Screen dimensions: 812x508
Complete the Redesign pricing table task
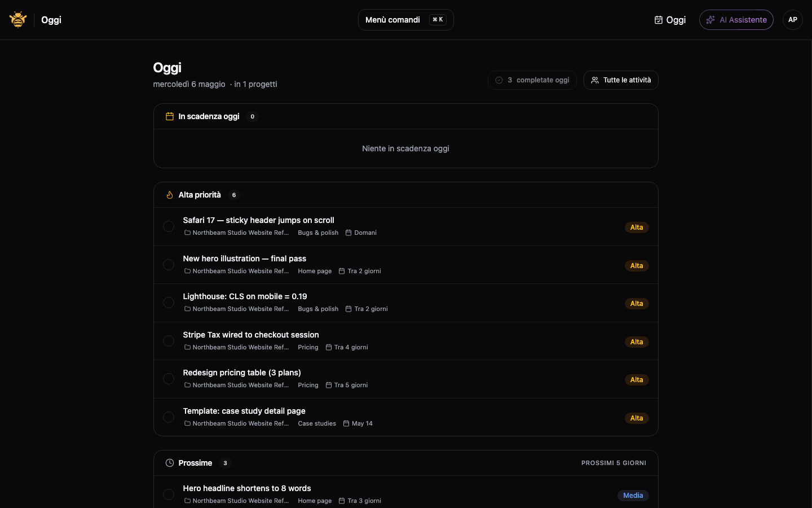pyautogui.click(x=169, y=379)
